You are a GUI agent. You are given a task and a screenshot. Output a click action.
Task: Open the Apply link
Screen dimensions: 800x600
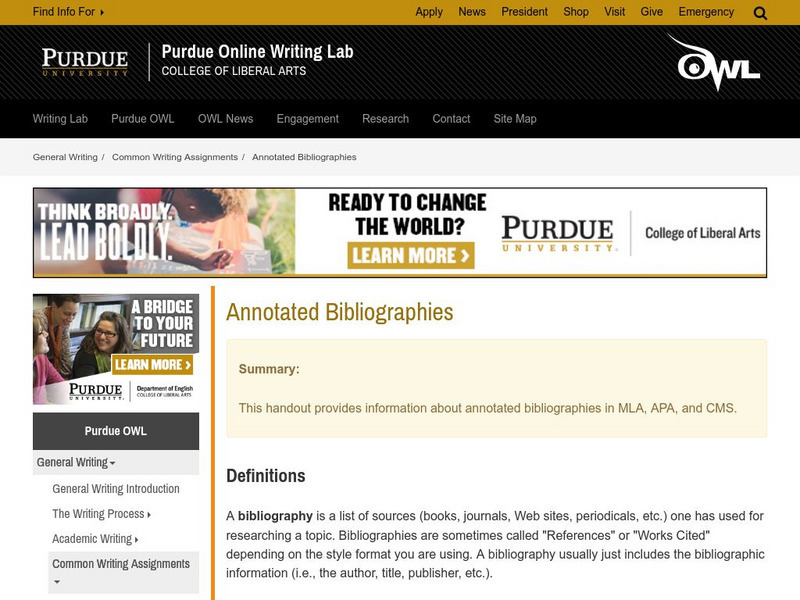pyautogui.click(x=429, y=12)
